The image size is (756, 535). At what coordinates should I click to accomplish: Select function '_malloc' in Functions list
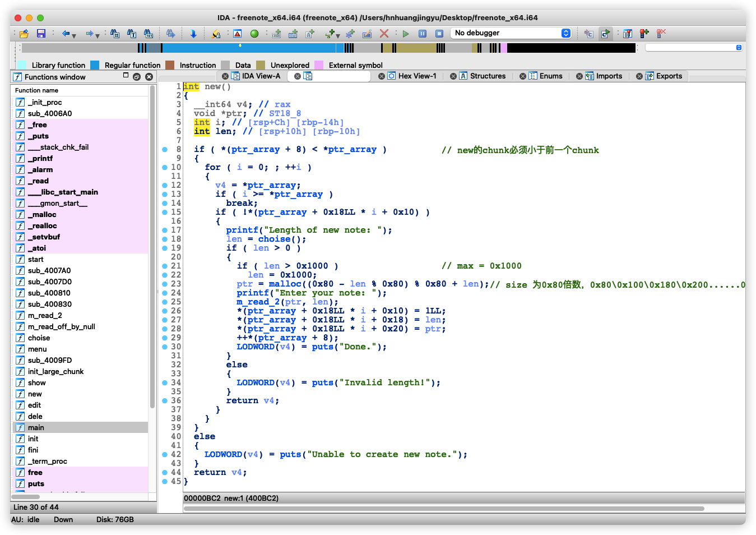pyautogui.click(x=80, y=214)
